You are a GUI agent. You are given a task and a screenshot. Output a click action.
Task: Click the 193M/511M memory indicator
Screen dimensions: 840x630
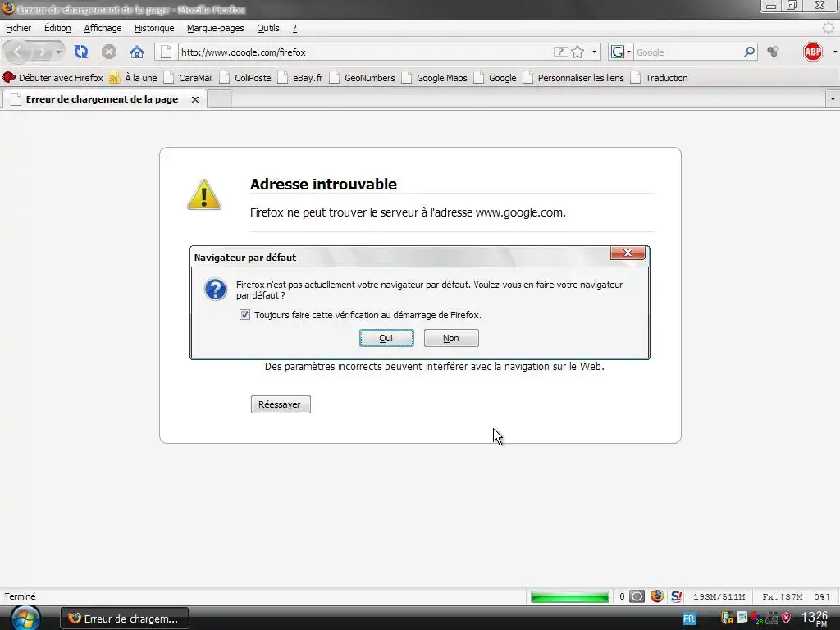(719, 596)
